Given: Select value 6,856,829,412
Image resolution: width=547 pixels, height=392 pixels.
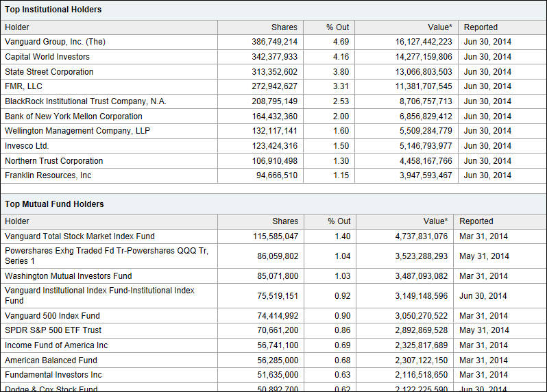Looking at the screenshot, I should pos(426,117).
